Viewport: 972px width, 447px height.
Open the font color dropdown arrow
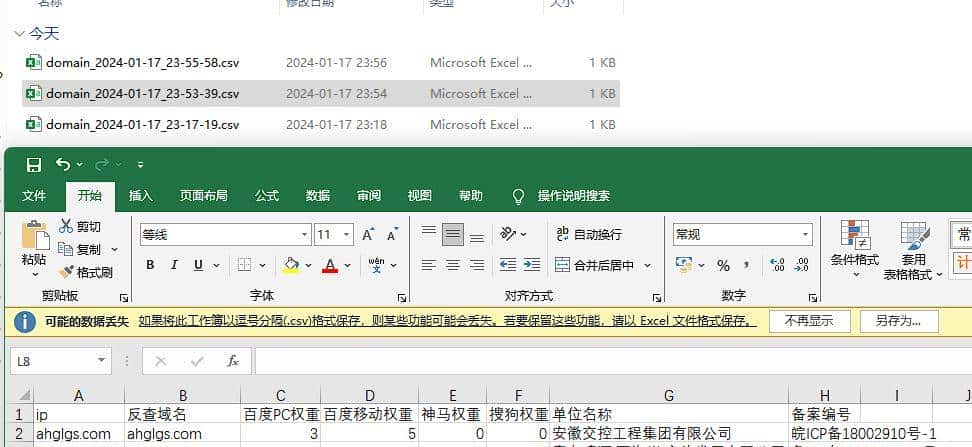pos(347,265)
